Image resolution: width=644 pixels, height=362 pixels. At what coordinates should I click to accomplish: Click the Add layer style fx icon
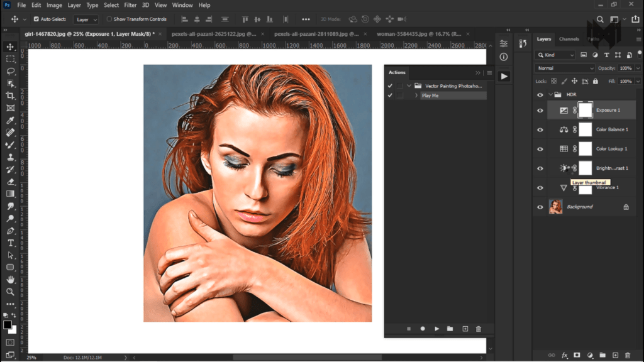[564, 355]
